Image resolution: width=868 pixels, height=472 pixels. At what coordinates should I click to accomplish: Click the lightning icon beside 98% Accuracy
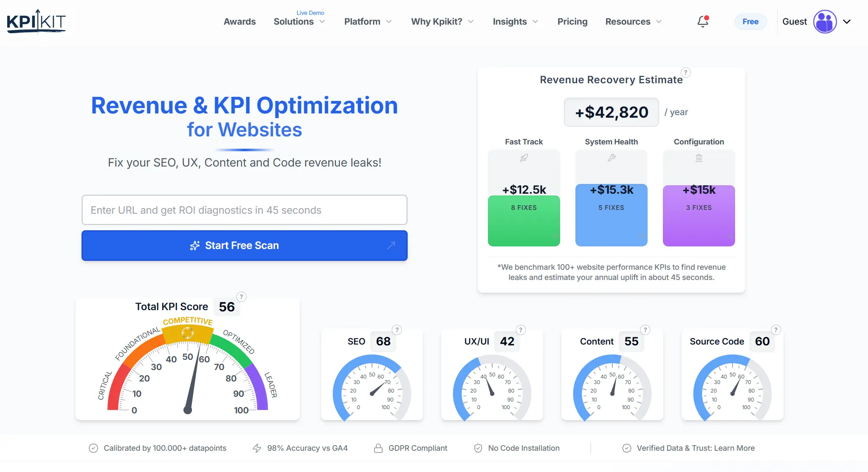pyautogui.click(x=257, y=448)
